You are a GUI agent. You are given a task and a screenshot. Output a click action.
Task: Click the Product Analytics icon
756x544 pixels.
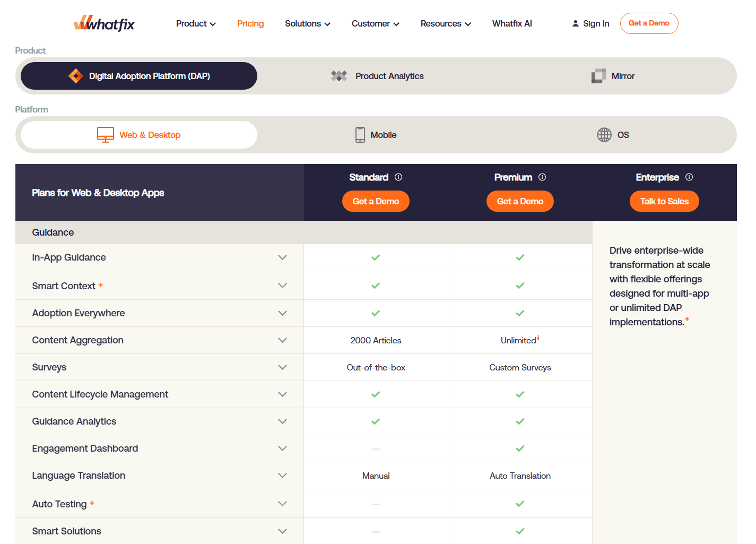(x=339, y=76)
